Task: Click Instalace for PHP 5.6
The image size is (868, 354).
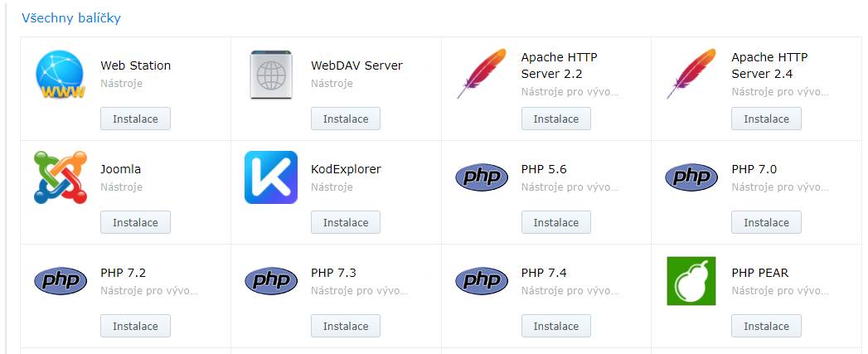Action: tap(556, 223)
